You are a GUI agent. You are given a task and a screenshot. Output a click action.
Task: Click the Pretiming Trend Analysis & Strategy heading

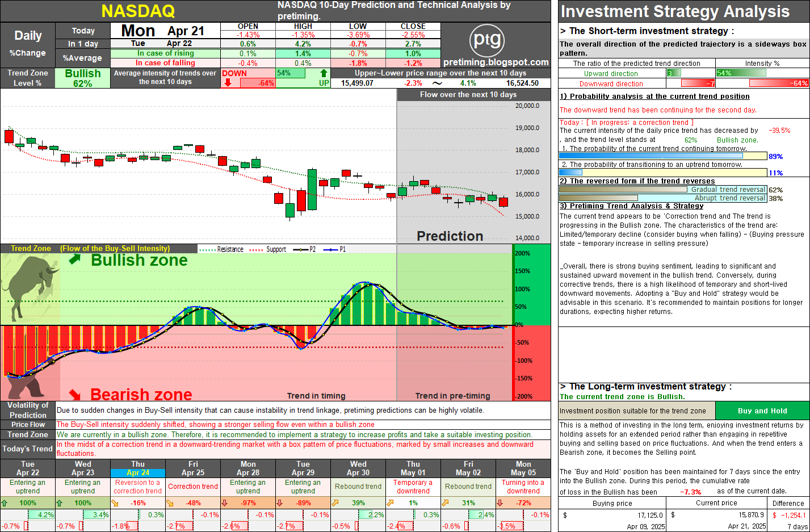[x=632, y=206]
